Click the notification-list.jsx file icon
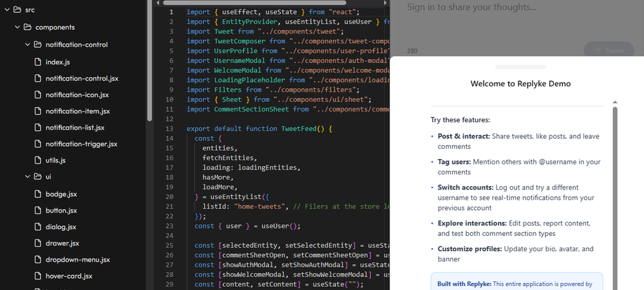 click(x=38, y=128)
